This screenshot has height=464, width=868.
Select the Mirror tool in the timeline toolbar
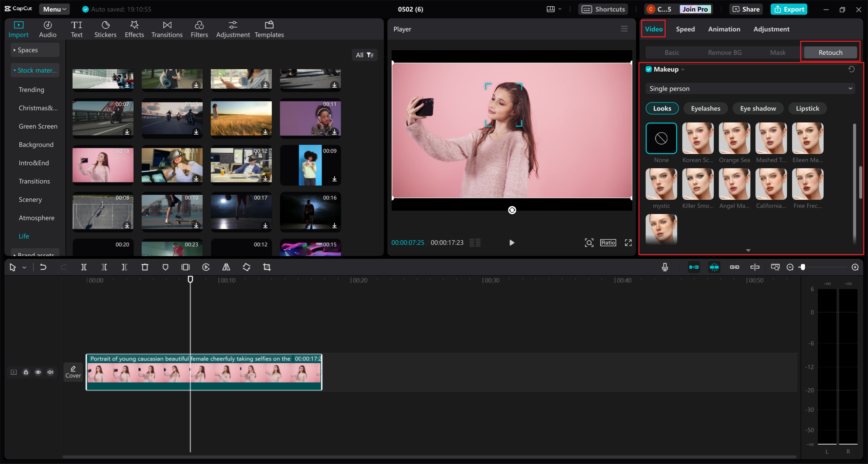tap(226, 267)
